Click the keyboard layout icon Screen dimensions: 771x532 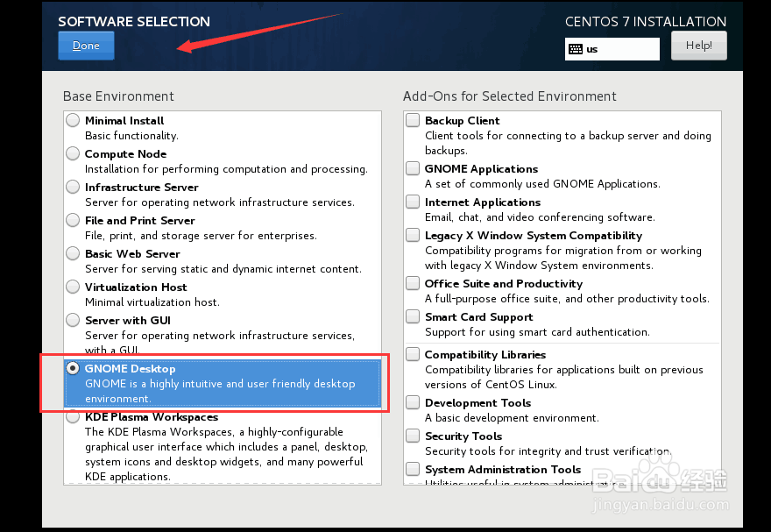pos(575,49)
